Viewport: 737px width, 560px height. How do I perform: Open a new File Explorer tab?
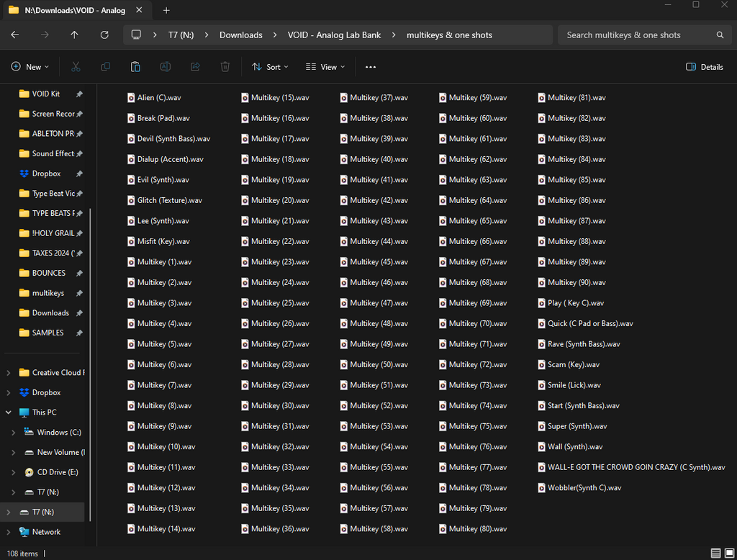166,10
